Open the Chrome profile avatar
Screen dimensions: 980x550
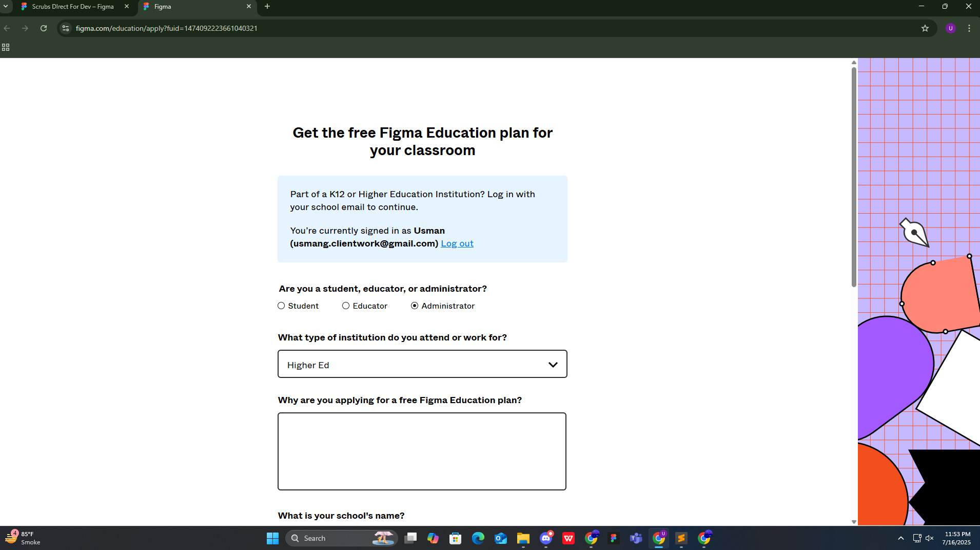[951, 28]
